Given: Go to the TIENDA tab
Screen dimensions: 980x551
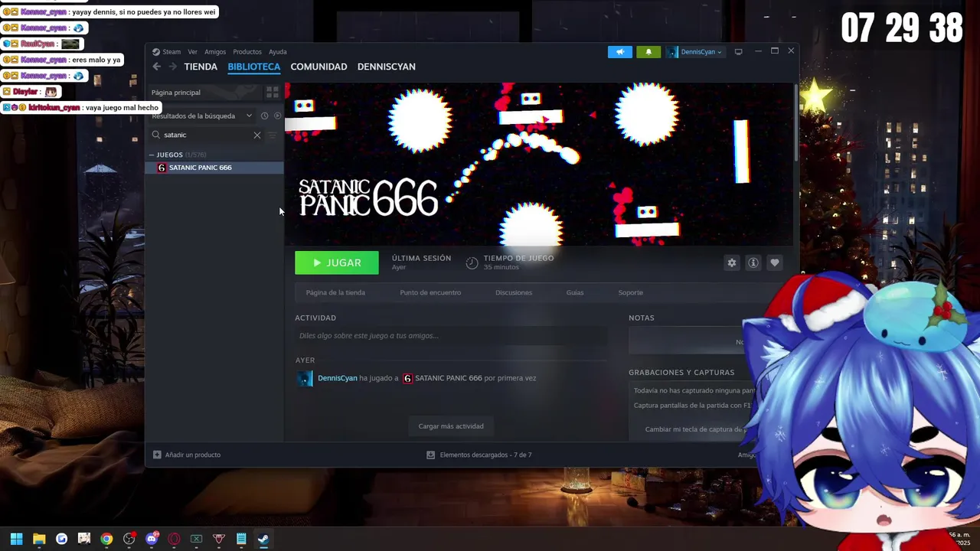Looking at the screenshot, I should pos(201,67).
